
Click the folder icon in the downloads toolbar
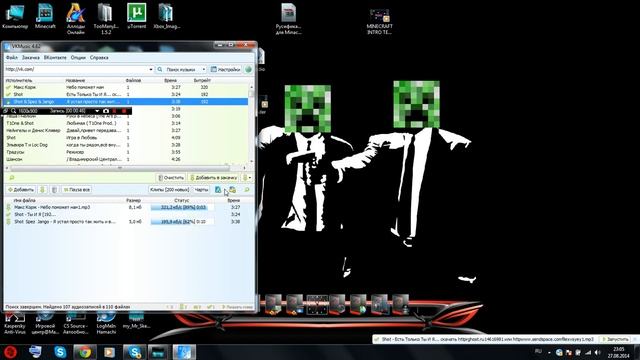(x=232, y=190)
